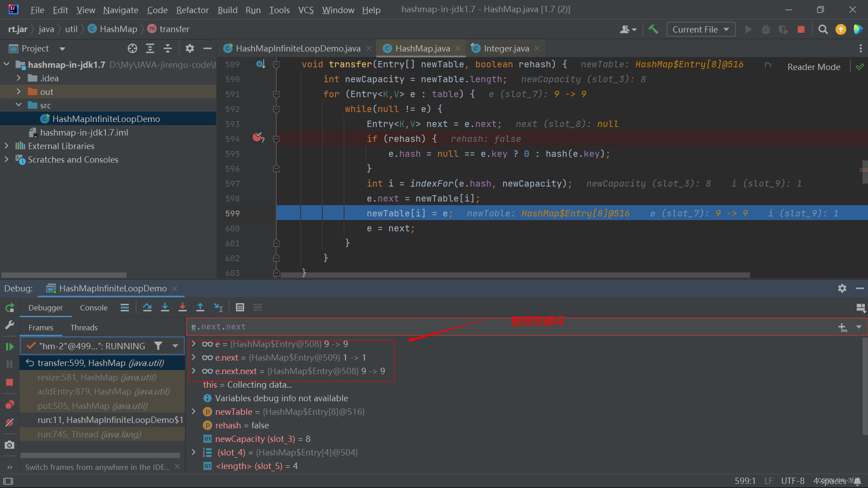Click the green Build hammer icon

point(653,29)
